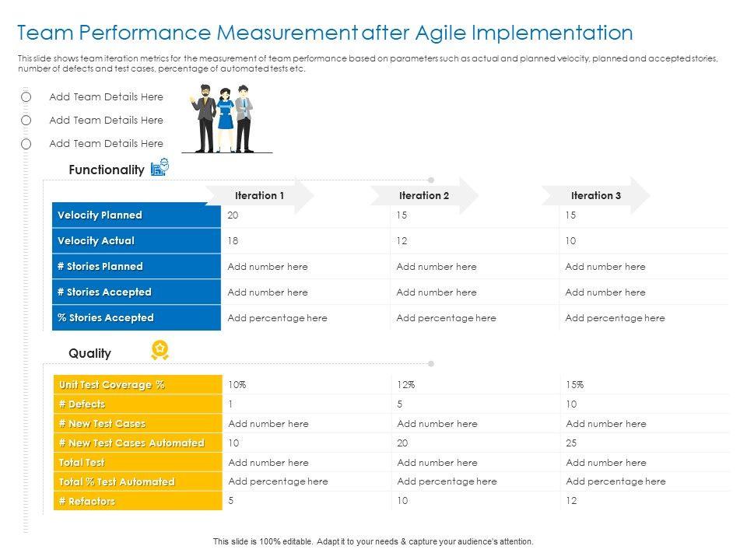
Task: Click the Quality award ribbon icon
Action: pos(160,351)
